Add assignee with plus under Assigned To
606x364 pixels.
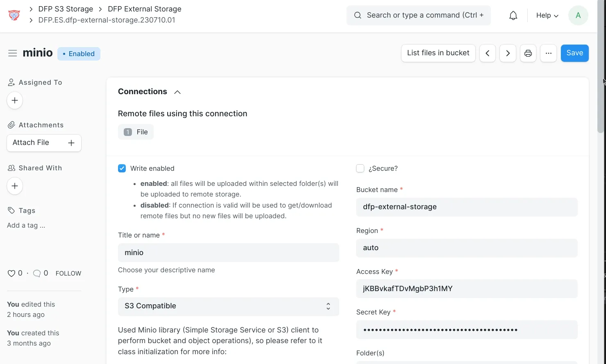(x=15, y=100)
